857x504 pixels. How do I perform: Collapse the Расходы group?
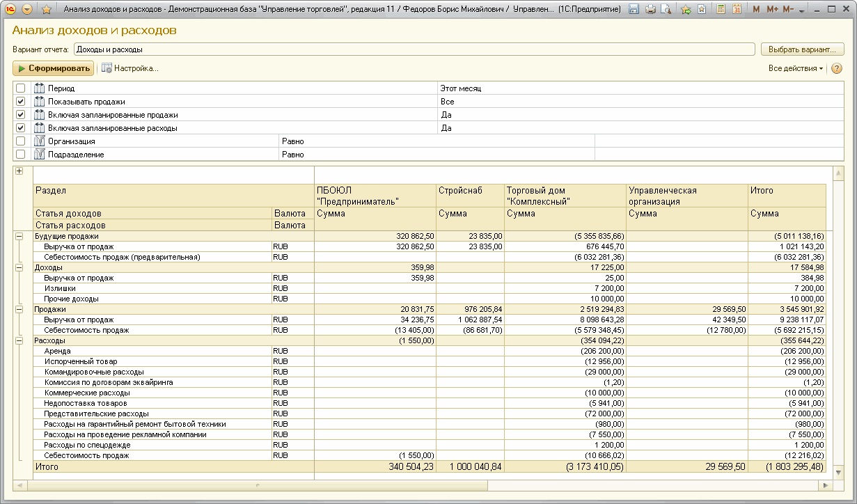[x=19, y=340]
